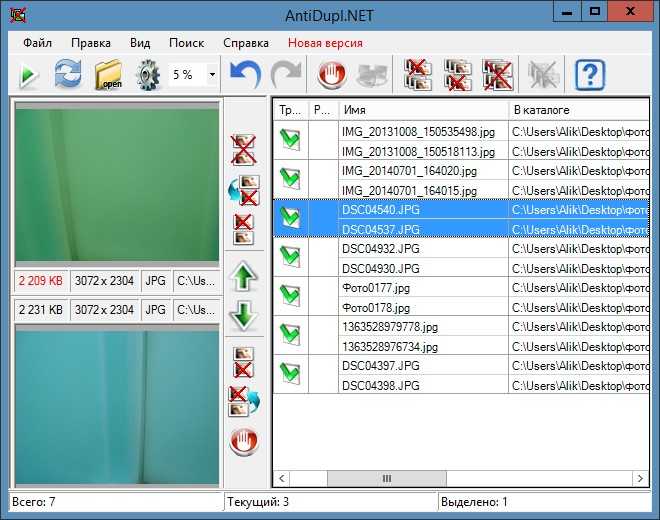Screen dimensions: 660x520
Task: Open the Поиск menu
Action: coord(186,43)
